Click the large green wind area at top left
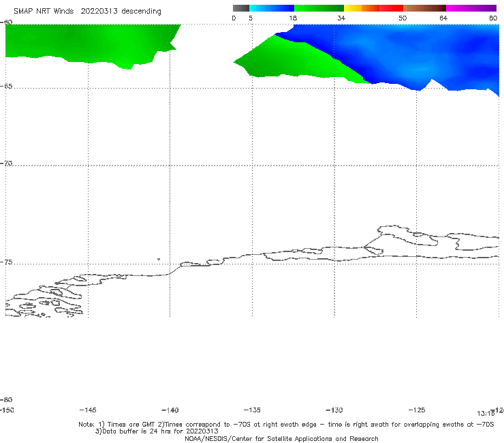The width and height of the screenshot is (504, 443). tap(86, 44)
